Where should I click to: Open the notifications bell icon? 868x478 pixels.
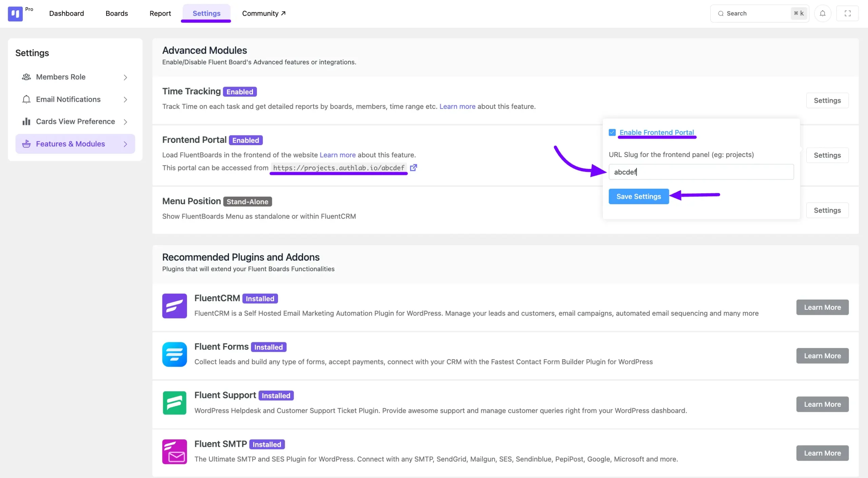(823, 14)
